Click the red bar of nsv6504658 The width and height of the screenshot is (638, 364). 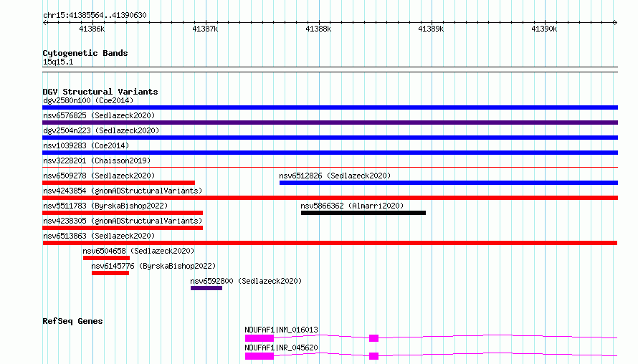106,258
